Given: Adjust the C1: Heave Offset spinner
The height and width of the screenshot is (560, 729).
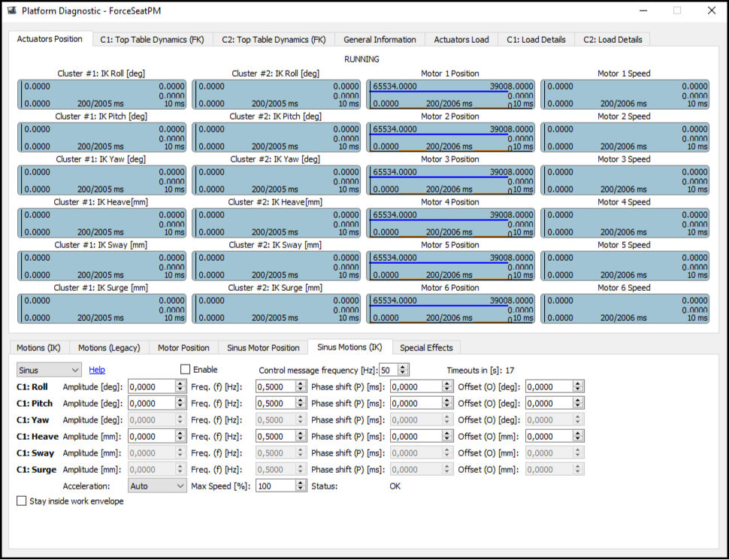Looking at the screenshot, I should point(579,436).
